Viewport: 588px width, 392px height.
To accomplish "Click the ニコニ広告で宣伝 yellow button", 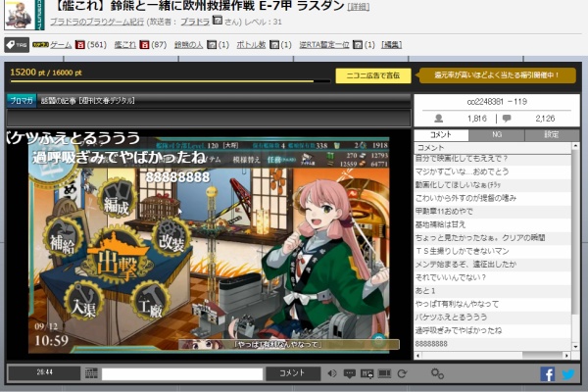I will click(x=373, y=75).
